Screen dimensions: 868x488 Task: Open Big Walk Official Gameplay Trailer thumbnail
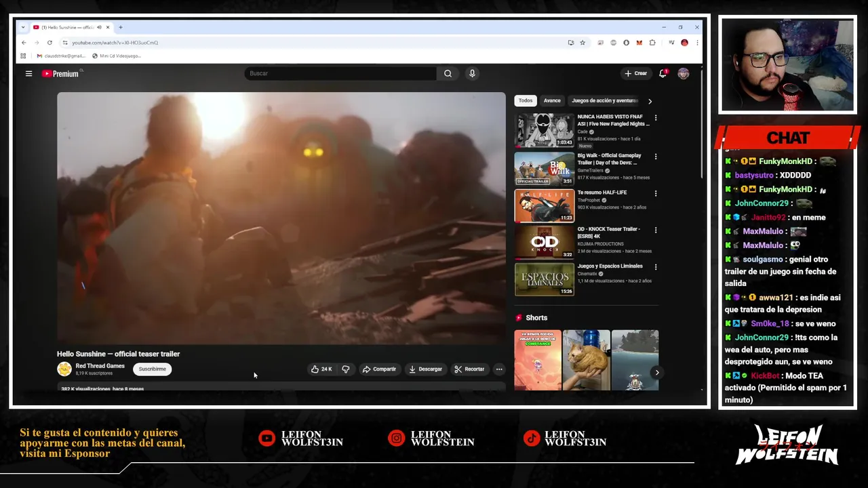(545, 168)
